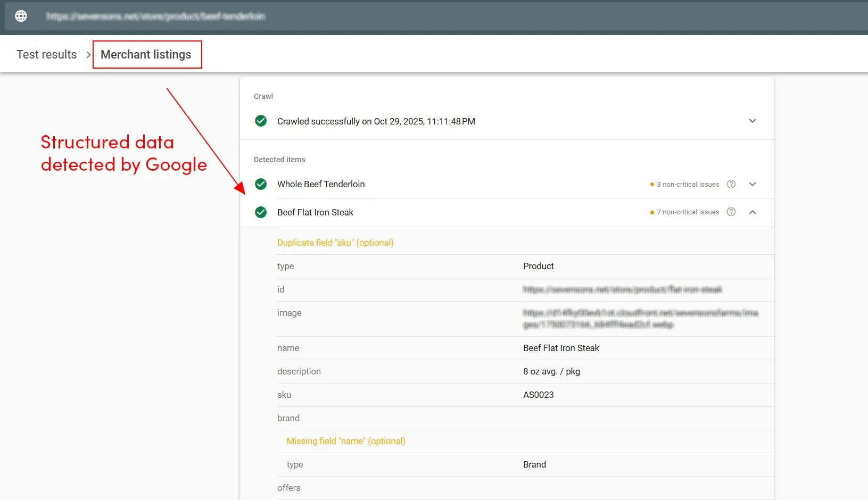Screen dimensions: 868x500
Task: Click the sku value AS0023
Action: (x=538, y=395)
